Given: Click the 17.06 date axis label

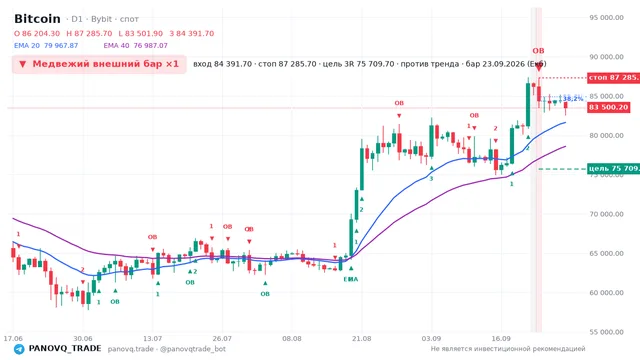Looking at the screenshot, I should click(x=13, y=338).
